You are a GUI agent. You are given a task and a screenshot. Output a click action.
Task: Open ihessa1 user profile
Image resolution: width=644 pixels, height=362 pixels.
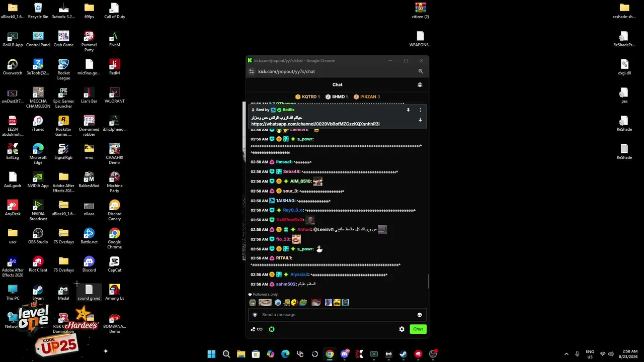pyautogui.click(x=284, y=162)
